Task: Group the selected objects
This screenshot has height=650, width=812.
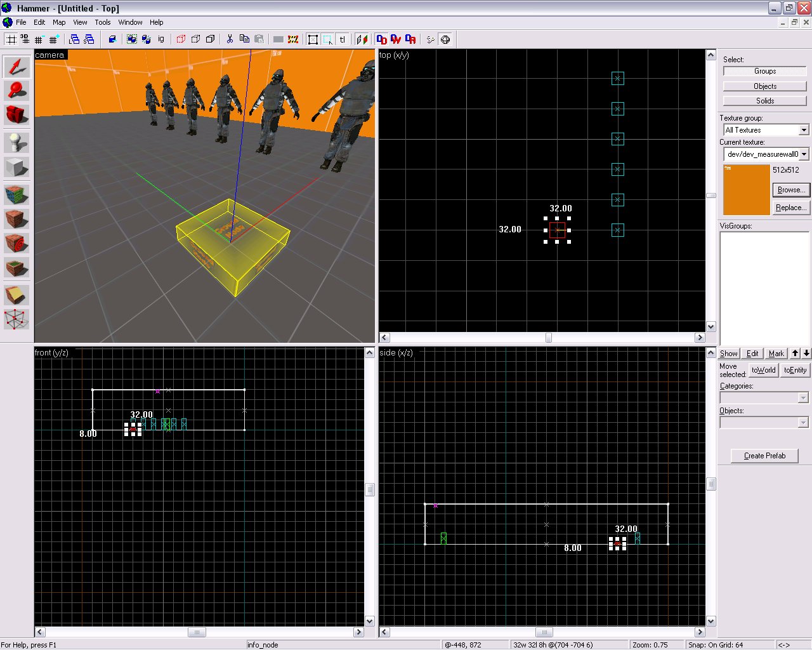Action: point(132,39)
